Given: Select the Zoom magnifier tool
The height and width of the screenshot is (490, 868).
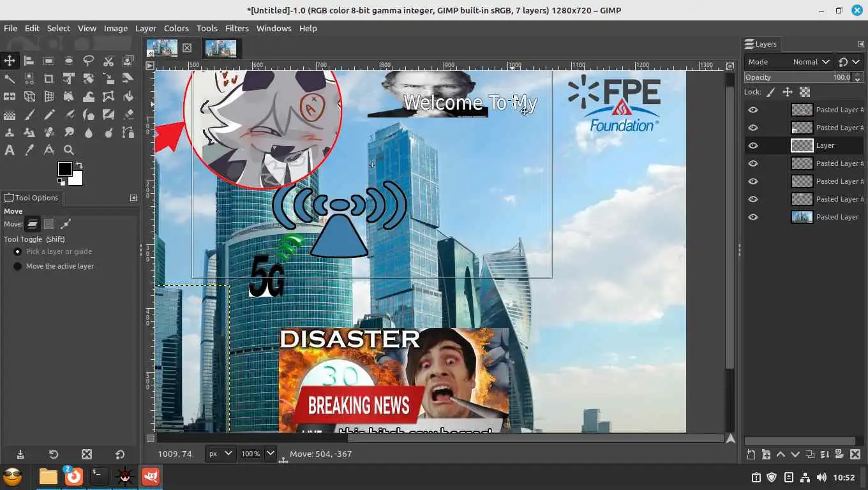Looking at the screenshot, I should click(x=68, y=151).
